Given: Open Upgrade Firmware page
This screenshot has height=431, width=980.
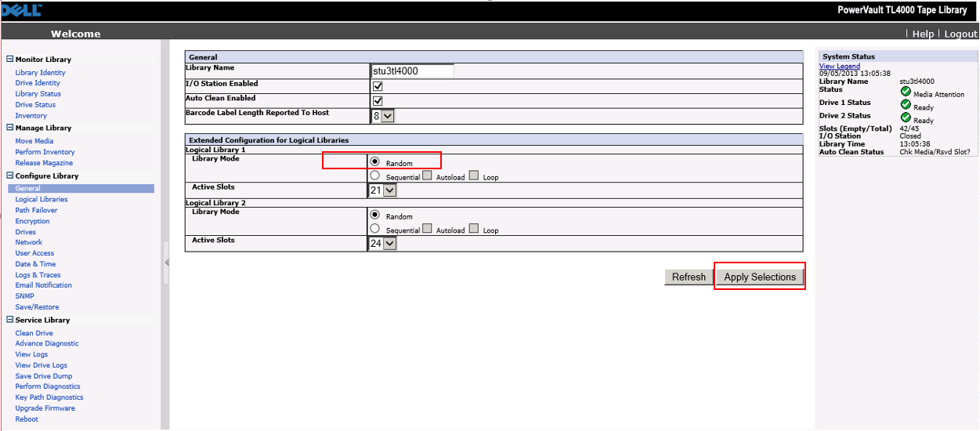Looking at the screenshot, I should pyautogui.click(x=45, y=409).
